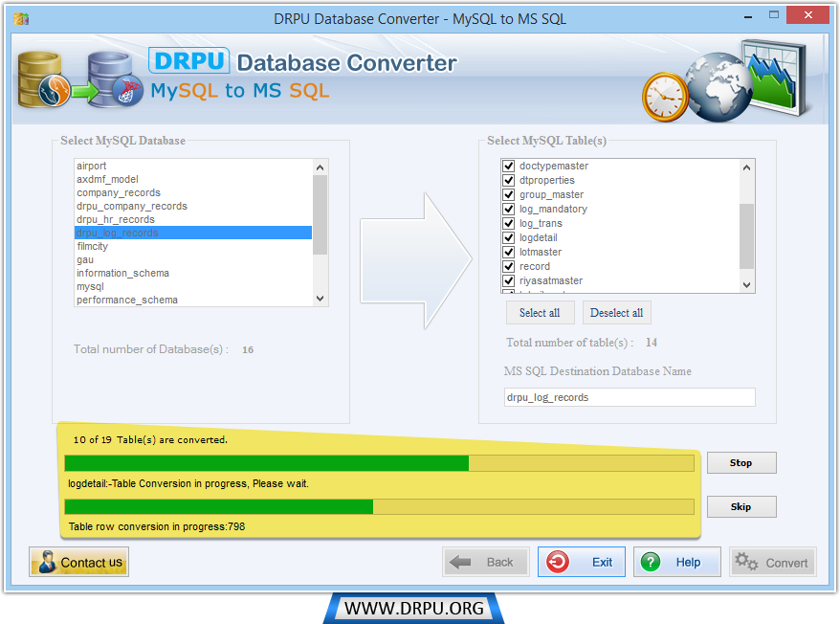Uncheck the record table checkbox
840x624 pixels.
click(x=508, y=266)
